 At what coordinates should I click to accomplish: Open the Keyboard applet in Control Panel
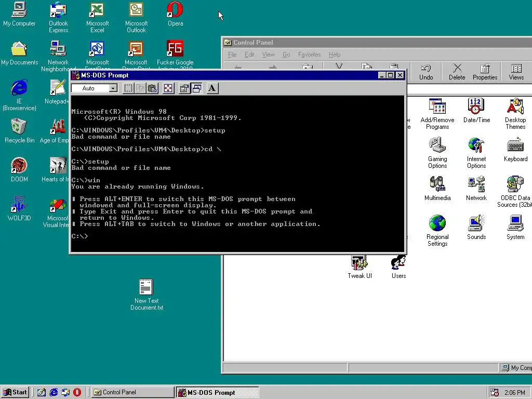coord(515,149)
